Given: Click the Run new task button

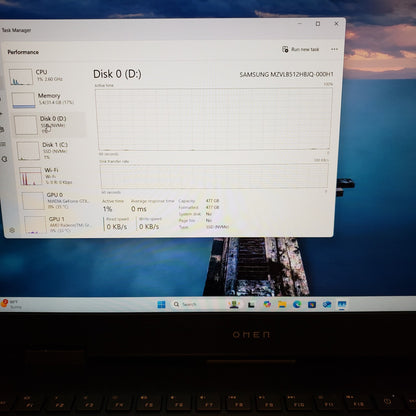Looking at the screenshot, I should click(301, 49).
